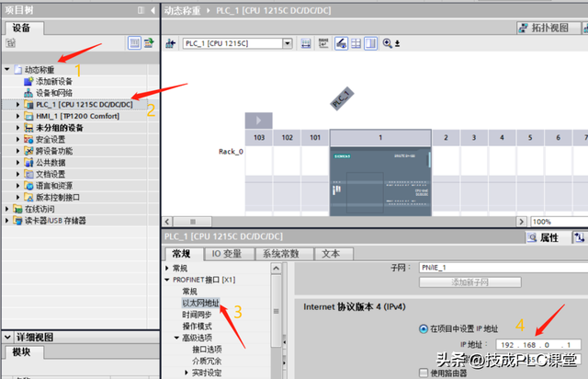Click the info icon beside 属性
The image size is (588, 379).
click(580, 237)
